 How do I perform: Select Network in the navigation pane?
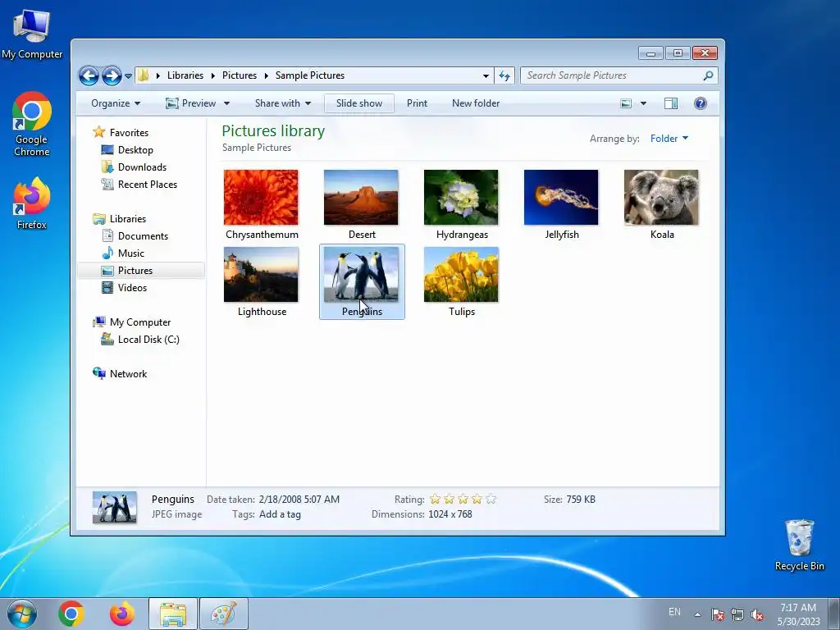pyautogui.click(x=128, y=374)
